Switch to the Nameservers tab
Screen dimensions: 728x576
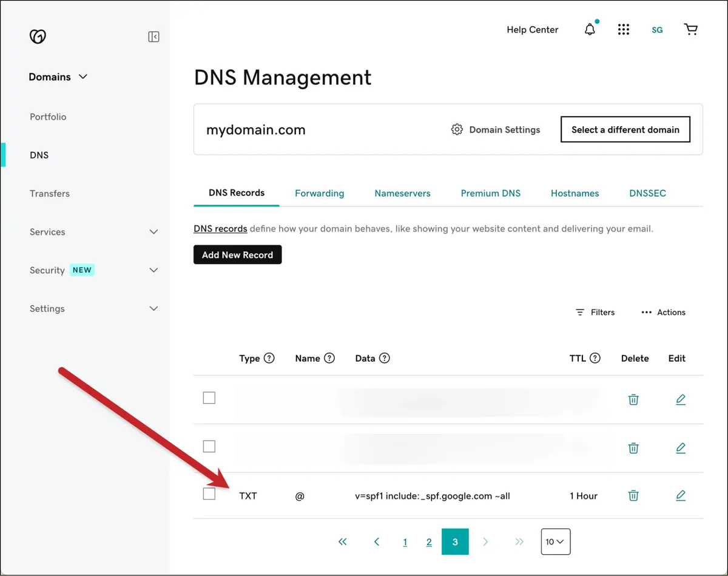pos(403,193)
